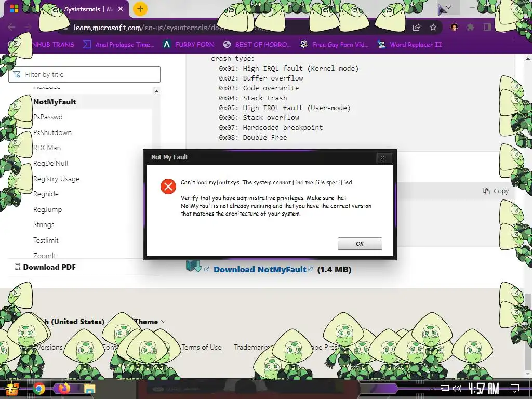Focus the Filter by title field

point(84,74)
